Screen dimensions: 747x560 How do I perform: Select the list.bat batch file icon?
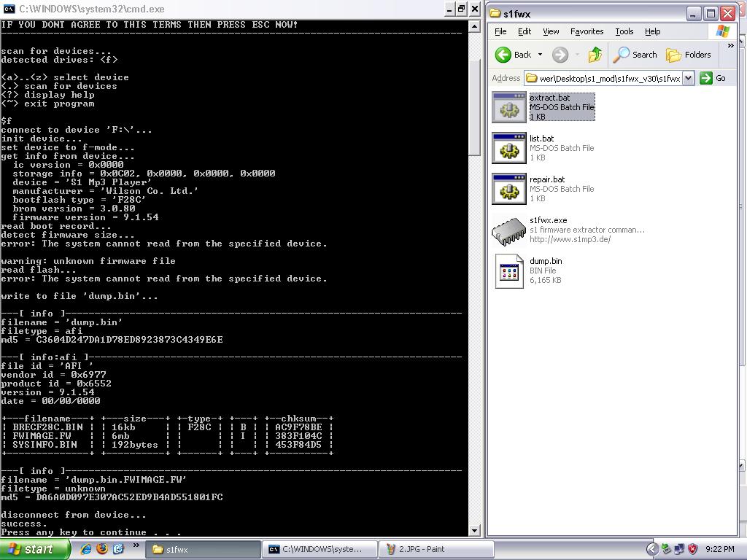click(x=508, y=148)
